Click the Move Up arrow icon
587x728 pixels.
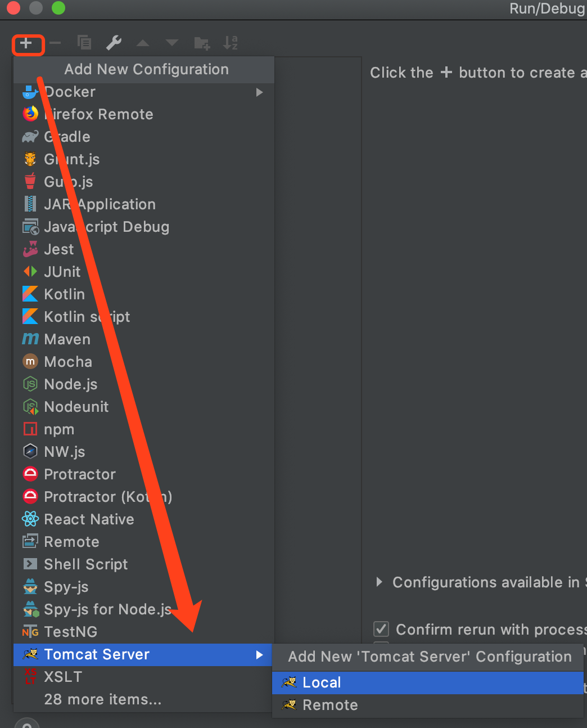[x=143, y=43]
